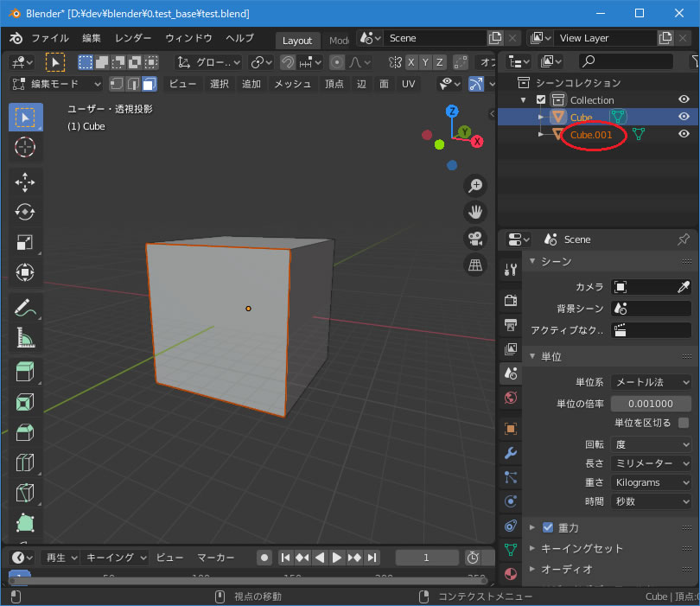Viewport: 700px width, 606px height.
Task: Click the zoom magnifier viewport icon
Action: 475,185
